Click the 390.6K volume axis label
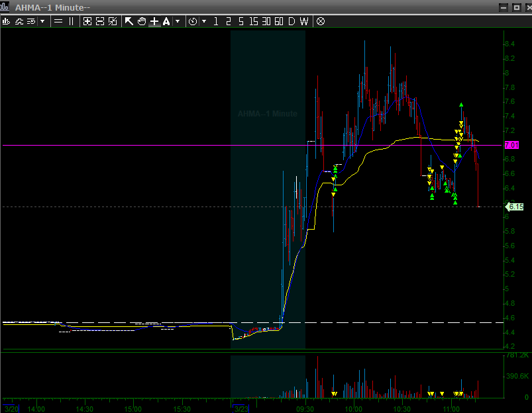The width and height of the screenshot is (532, 413). 517,376
